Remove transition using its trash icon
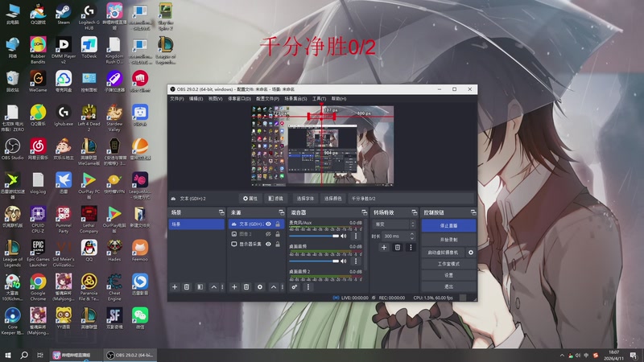The width and height of the screenshot is (644, 362). (397, 248)
